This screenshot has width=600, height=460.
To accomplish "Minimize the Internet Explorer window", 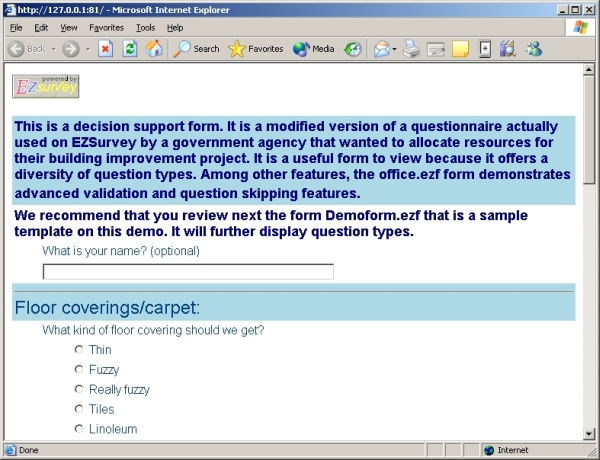I will 562,10.
